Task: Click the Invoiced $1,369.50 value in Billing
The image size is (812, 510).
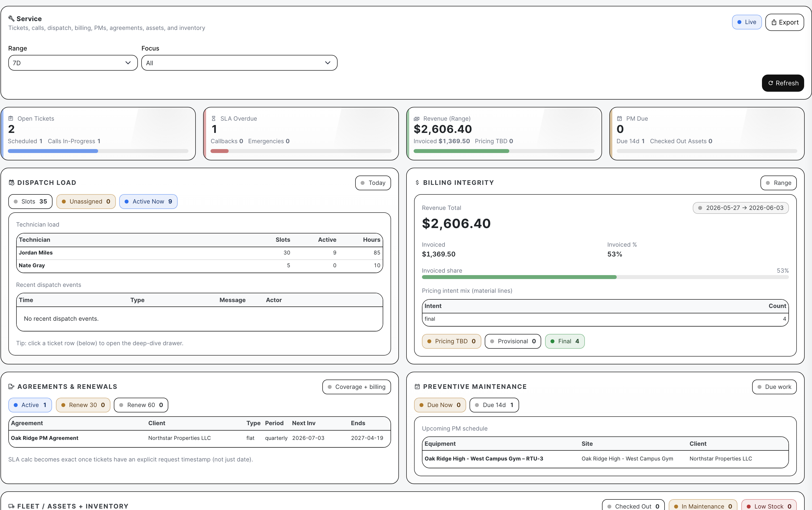Action: [x=439, y=254]
